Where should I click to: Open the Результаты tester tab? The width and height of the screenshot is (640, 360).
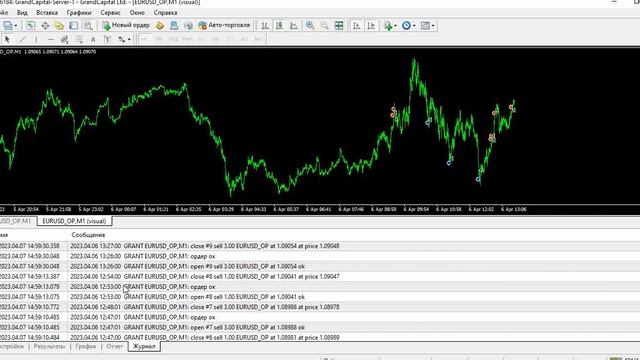coord(49,347)
